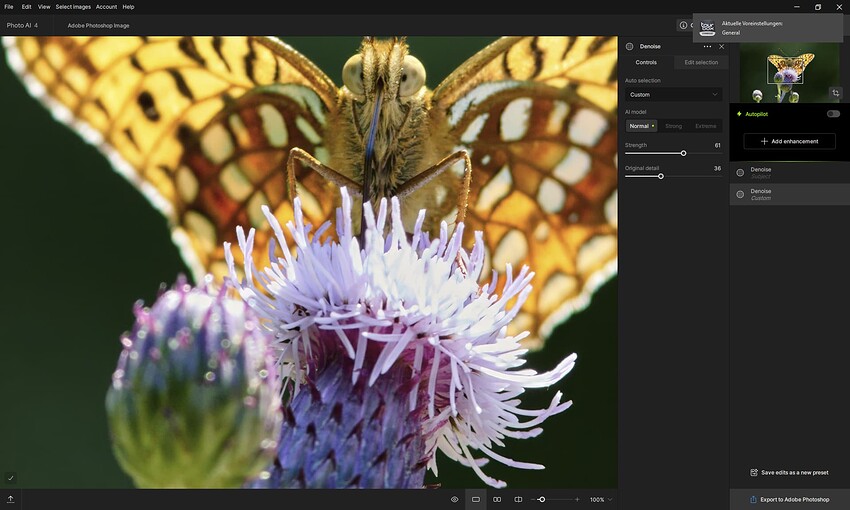This screenshot has width=850, height=510.
Task: Turn on the Autopilot switch
Action: [x=832, y=114]
